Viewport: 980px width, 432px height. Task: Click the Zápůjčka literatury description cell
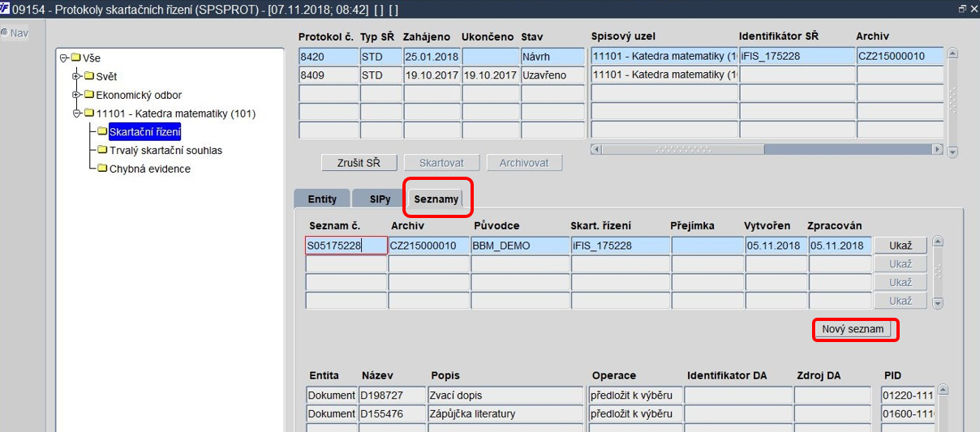(505, 414)
